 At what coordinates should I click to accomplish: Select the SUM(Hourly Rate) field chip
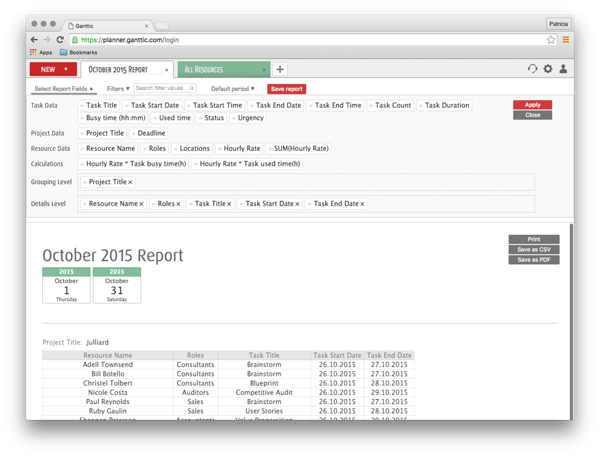pos(298,149)
